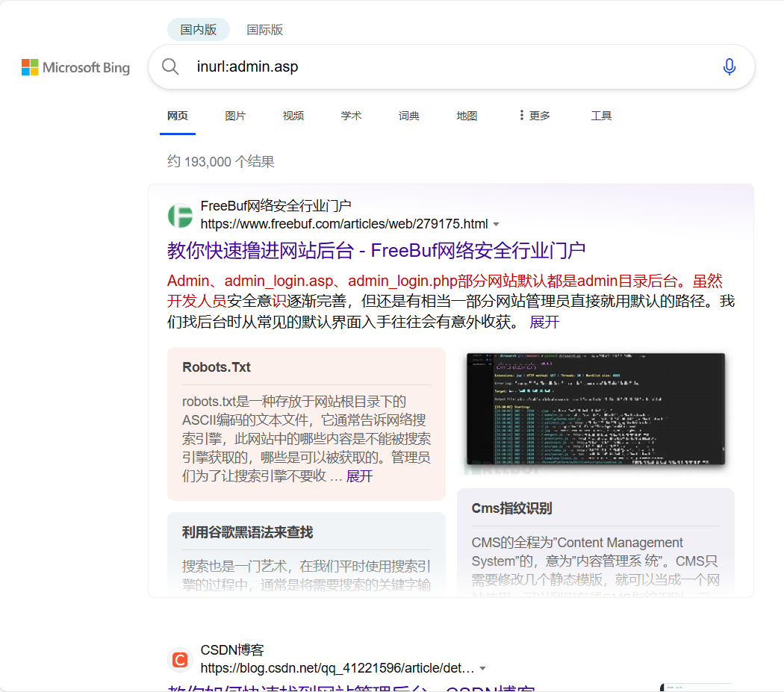Expand the Robots.Txt card with 展开
Screen dimensions: 784x692
pos(359,476)
